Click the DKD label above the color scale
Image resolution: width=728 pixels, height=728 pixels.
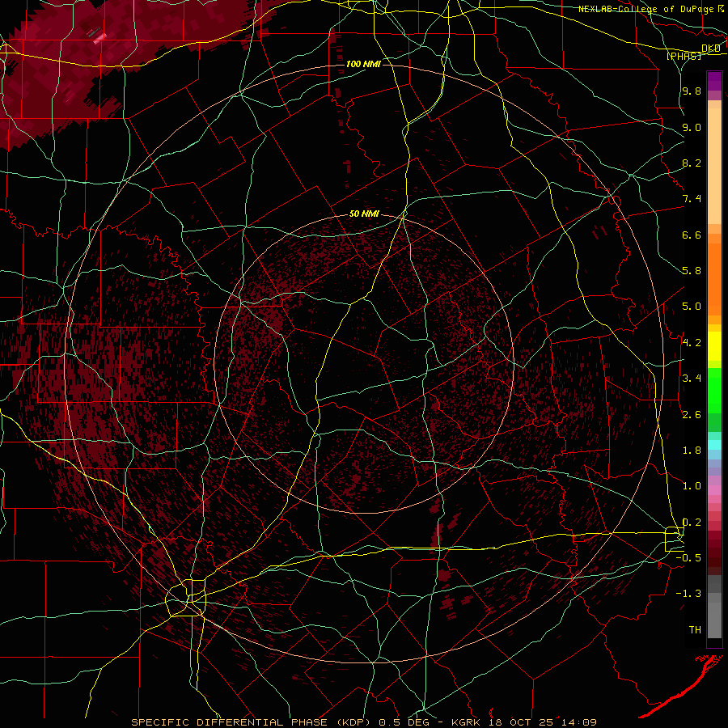pyautogui.click(x=711, y=49)
